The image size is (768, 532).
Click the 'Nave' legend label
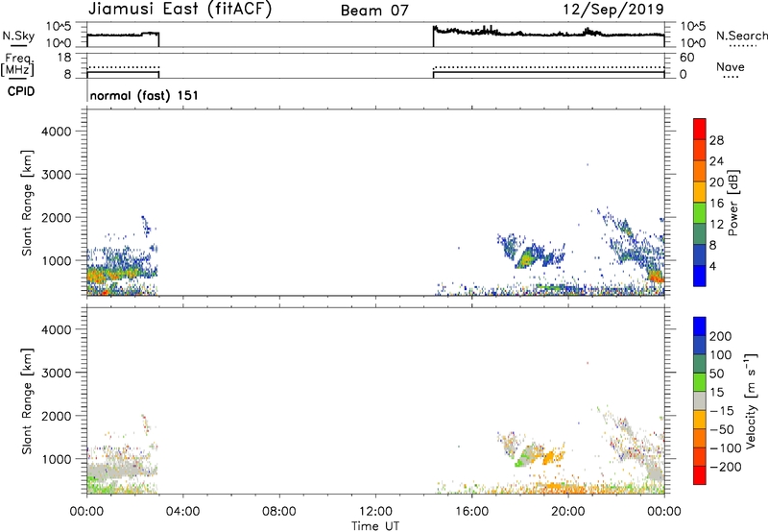[x=731, y=67]
